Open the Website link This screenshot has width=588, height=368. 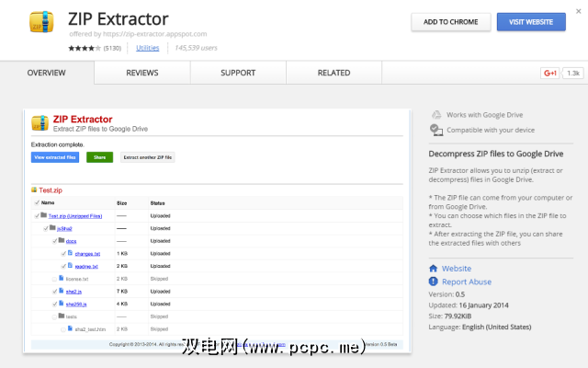tap(457, 269)
